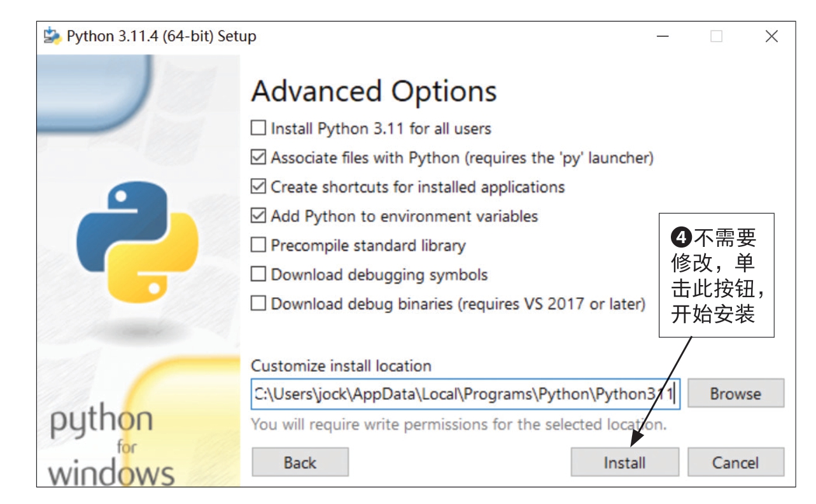The width and height of the screenshot is (816, 504).
Task: Cancel the Python setup
Action: pyautogui.click(x=735, y=463)
